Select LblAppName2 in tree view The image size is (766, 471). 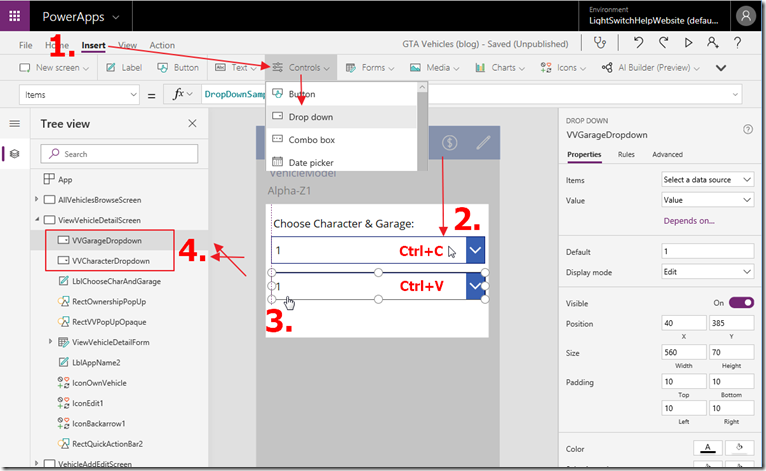(96, 363)
